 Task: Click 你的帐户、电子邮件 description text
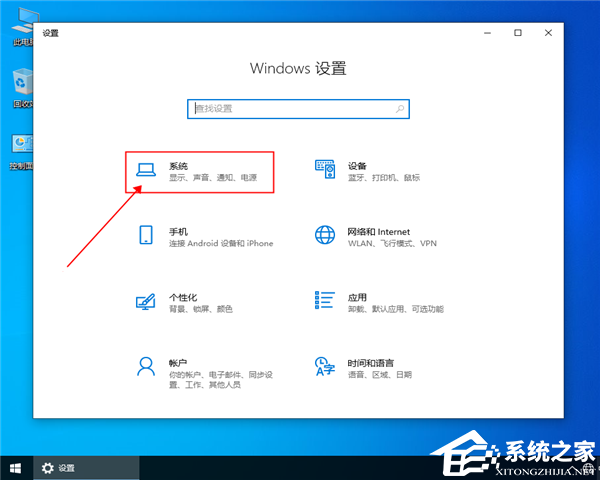[221, 379]
